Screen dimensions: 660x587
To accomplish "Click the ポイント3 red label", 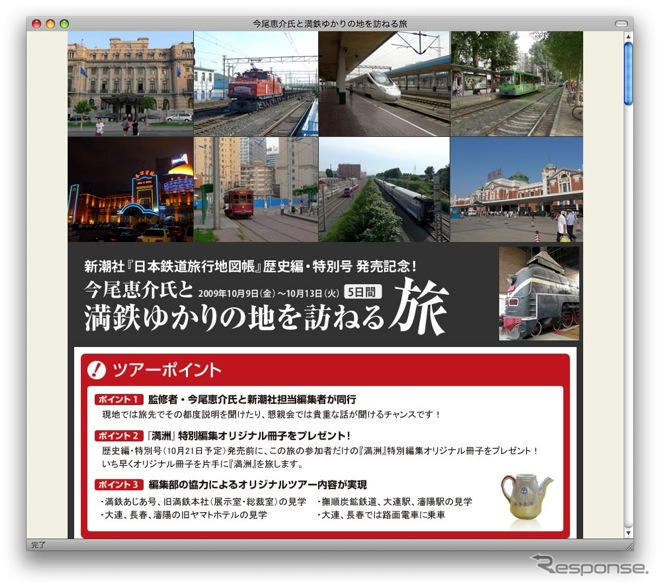I will (x=119, y=484).
